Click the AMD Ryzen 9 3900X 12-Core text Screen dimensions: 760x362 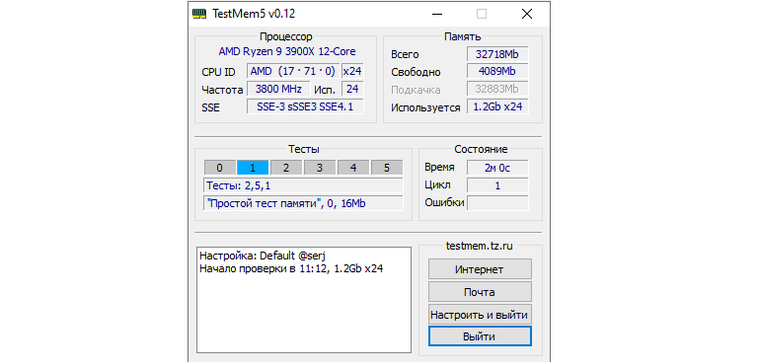coord(287,51)
